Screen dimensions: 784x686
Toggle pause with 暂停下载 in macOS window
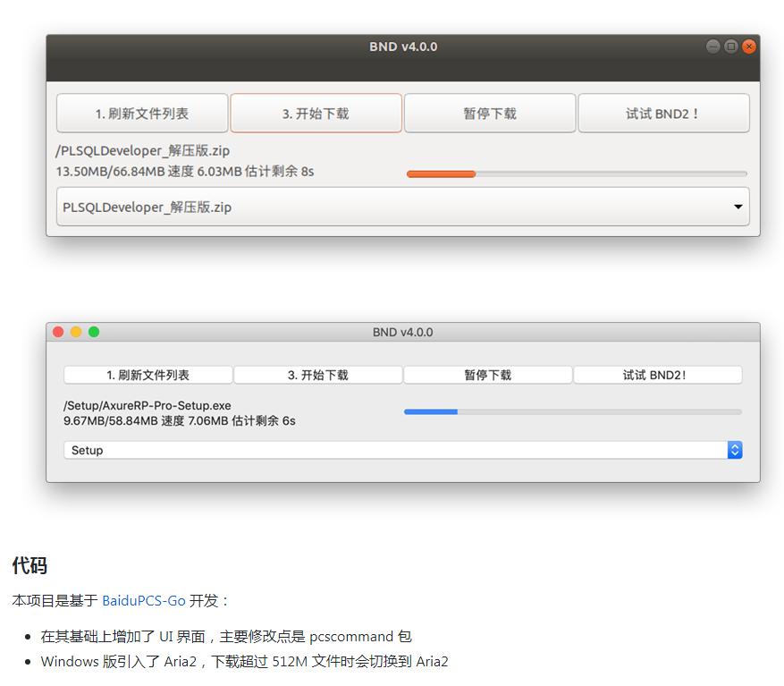pyautogui.click(x=487, y=374)
